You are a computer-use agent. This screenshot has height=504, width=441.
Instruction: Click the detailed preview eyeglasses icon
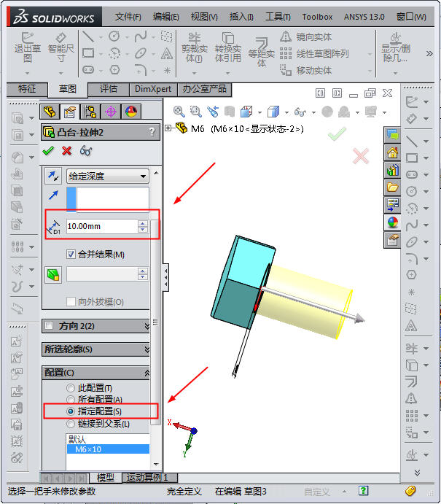point(86,150)
